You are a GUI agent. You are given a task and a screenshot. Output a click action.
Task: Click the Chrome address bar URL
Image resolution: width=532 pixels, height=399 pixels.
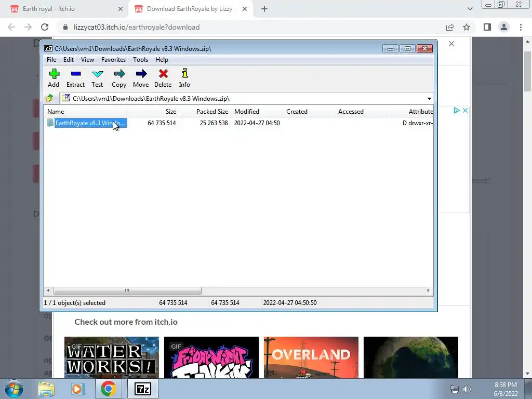tap(137, 27)
